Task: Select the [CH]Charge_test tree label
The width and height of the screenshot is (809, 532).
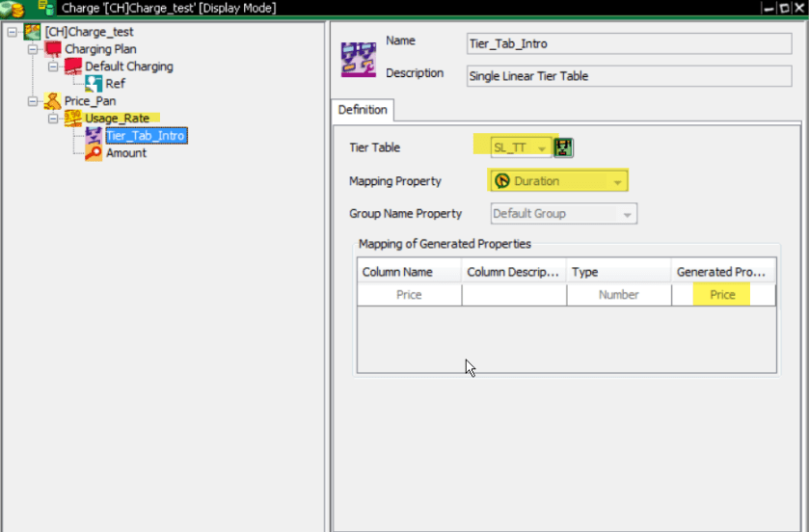Action: tap(90, 32)
